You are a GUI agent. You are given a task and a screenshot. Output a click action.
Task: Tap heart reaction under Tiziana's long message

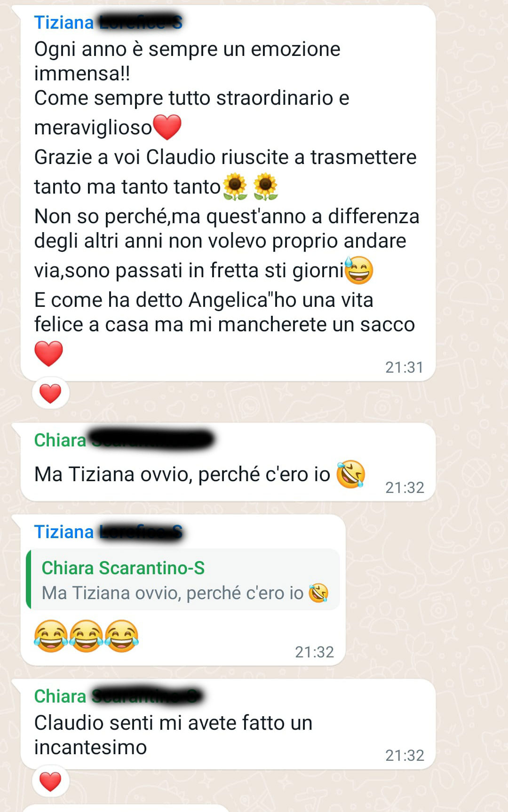pos(50,393)
